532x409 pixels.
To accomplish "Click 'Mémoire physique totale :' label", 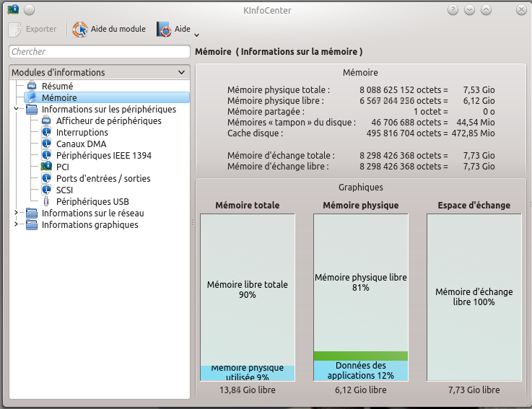I will click(279, 90).
